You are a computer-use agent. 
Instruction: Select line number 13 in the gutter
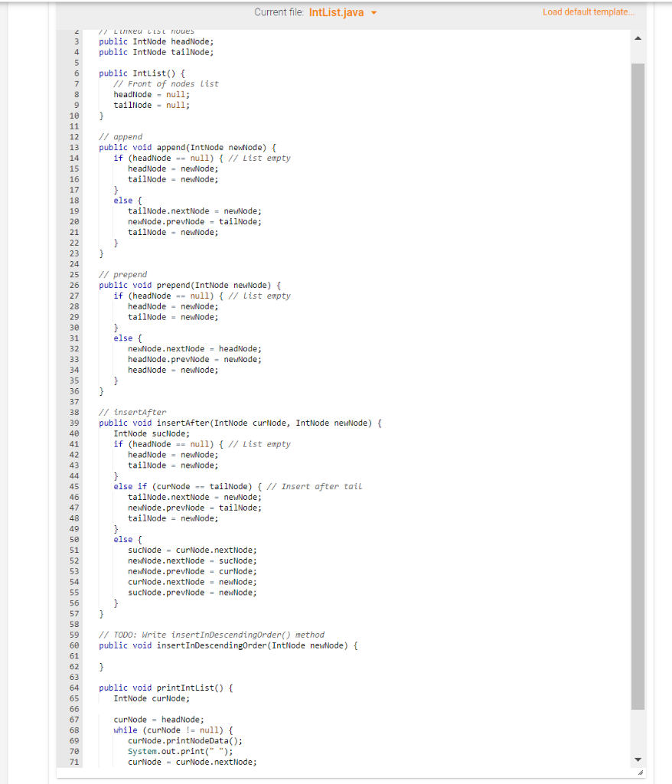tap(73, 147)
